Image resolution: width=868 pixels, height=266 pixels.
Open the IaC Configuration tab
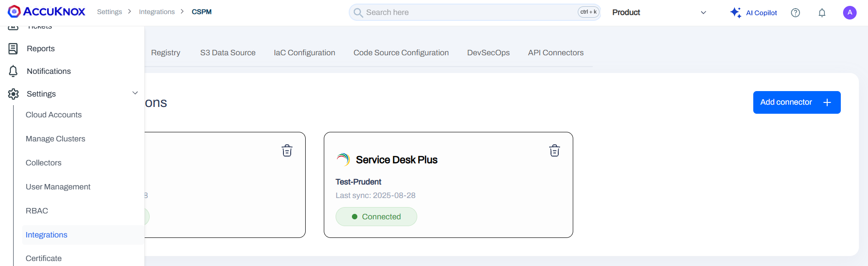pyautogui.click(x=304, y=53)
